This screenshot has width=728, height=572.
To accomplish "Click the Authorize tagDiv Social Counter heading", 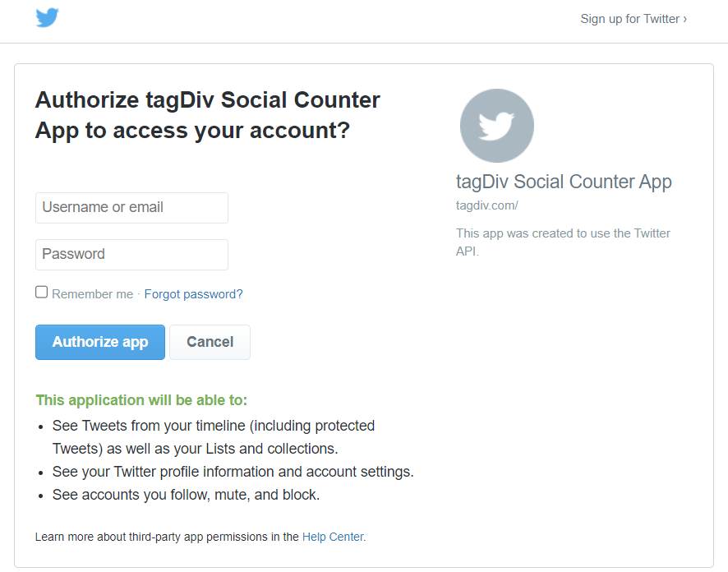I will pyautogui.click(x=208, y=115).
